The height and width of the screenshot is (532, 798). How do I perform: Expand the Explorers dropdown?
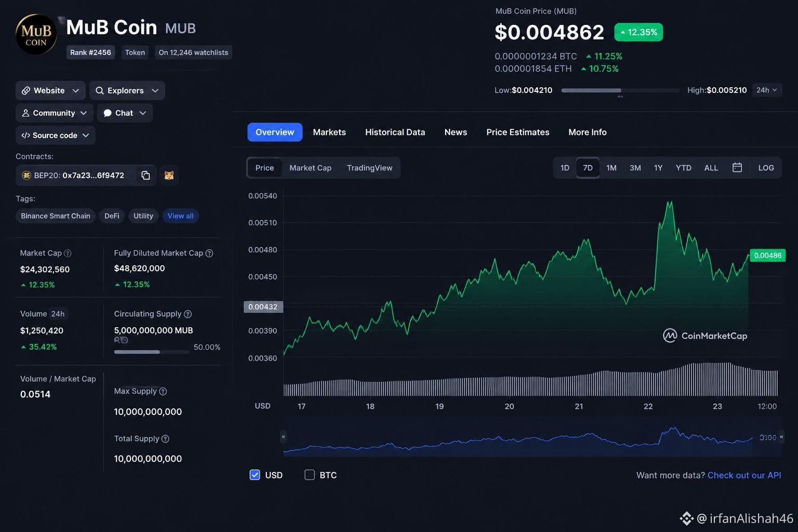155,90
